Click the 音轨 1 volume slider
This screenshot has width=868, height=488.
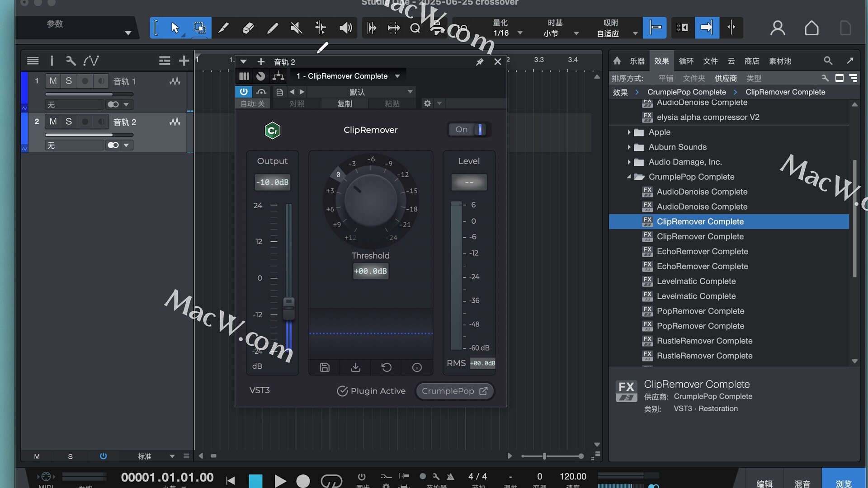click(89, 94)
